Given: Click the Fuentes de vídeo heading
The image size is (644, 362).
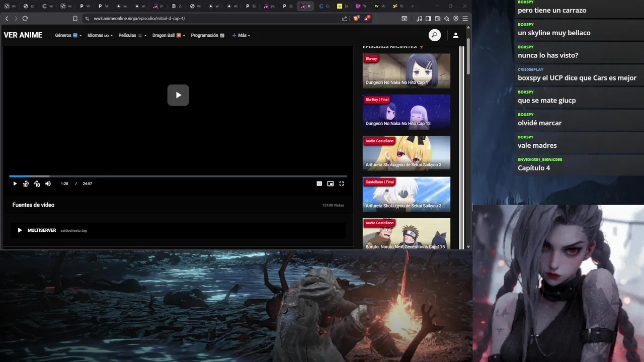Looking at the screenshot, I should (x=33, y=205).
